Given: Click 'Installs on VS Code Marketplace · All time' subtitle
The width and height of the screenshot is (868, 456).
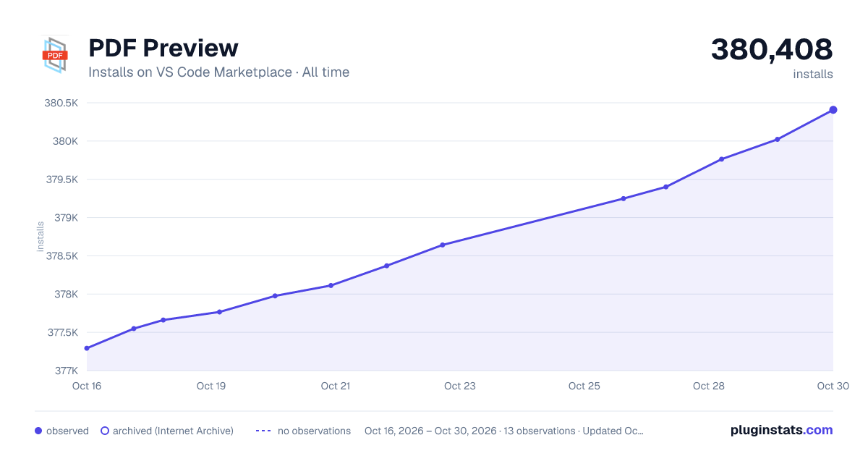Looking at the screenshot, I should [218, 72].
